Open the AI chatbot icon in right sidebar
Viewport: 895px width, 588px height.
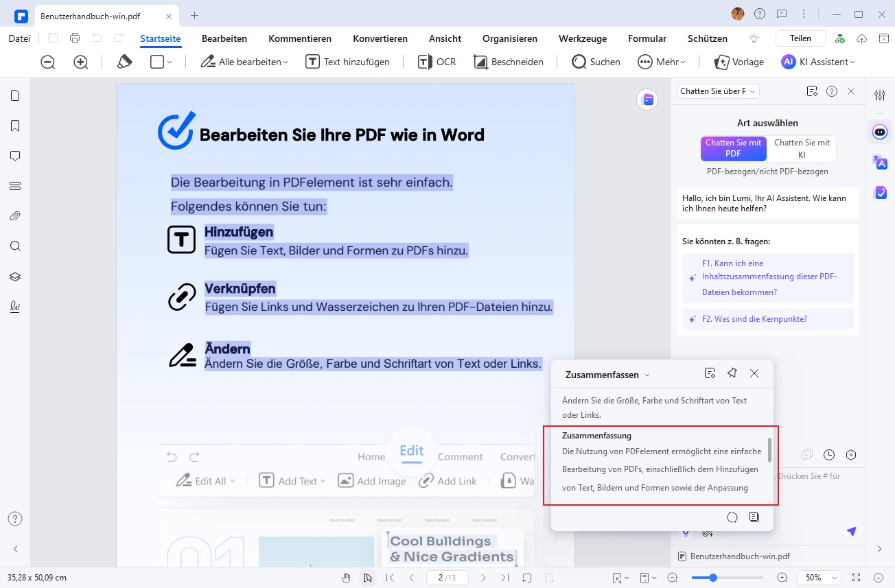(880, 131)
